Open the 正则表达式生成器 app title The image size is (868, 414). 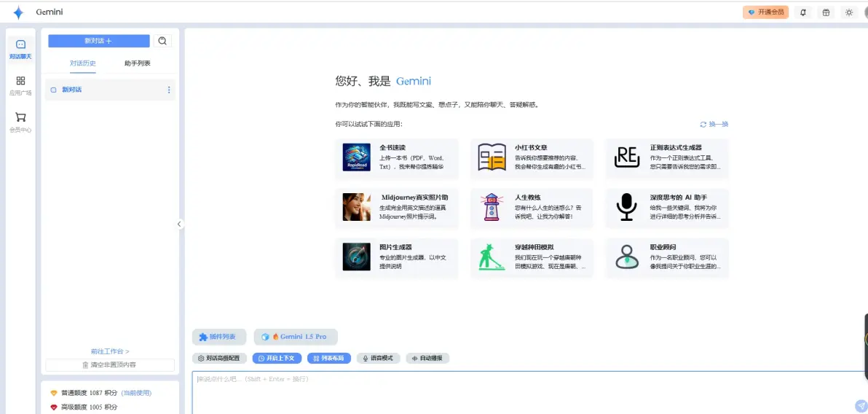point(676,148)
